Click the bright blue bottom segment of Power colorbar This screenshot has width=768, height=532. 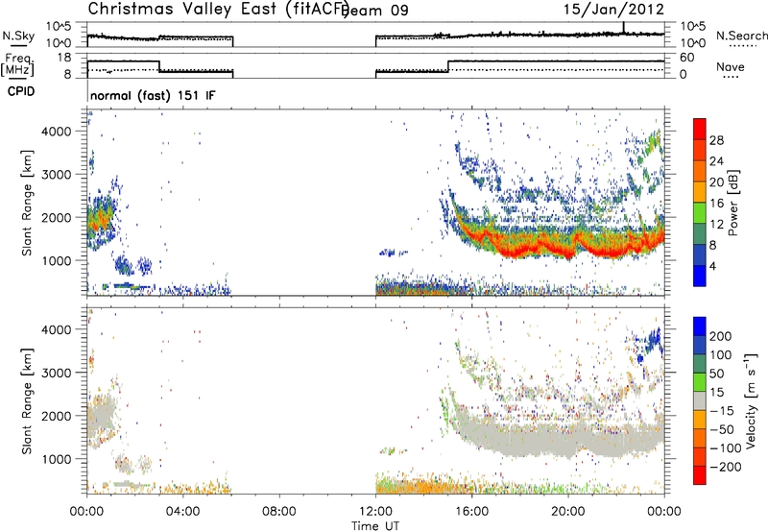click(x=700, y=276)
